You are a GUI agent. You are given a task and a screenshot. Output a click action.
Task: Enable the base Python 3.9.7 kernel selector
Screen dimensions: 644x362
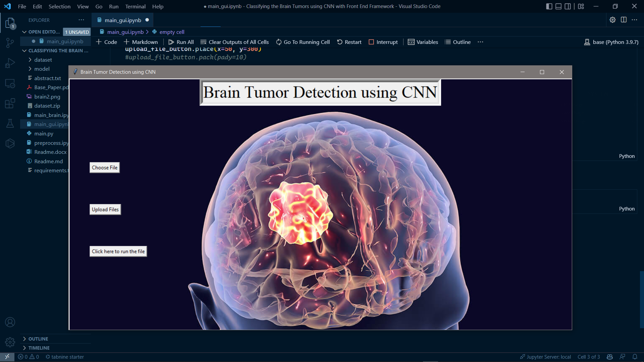[x=612, y=42]
